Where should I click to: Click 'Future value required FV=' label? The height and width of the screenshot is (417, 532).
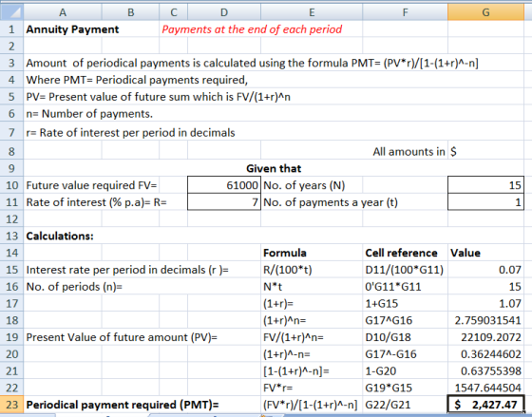tap(91, 185)
